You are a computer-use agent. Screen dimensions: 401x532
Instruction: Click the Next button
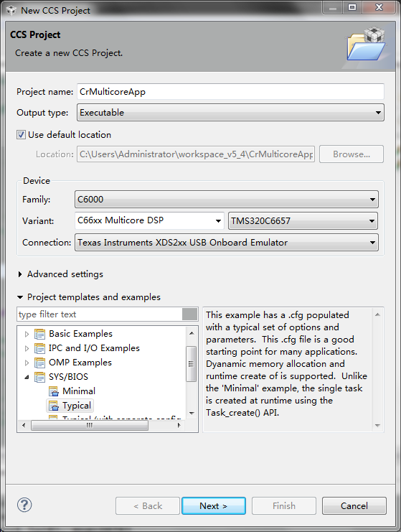[x=214, y=506]
